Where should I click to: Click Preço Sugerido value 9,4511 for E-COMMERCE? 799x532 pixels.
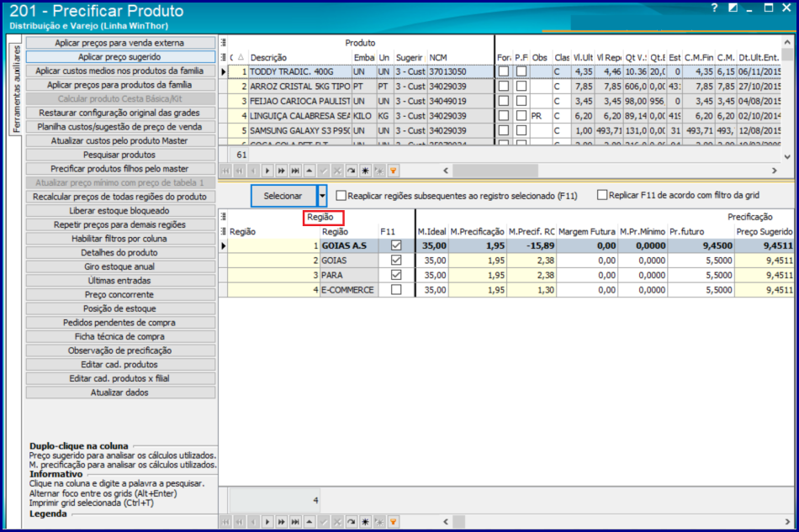pos(765,290)
